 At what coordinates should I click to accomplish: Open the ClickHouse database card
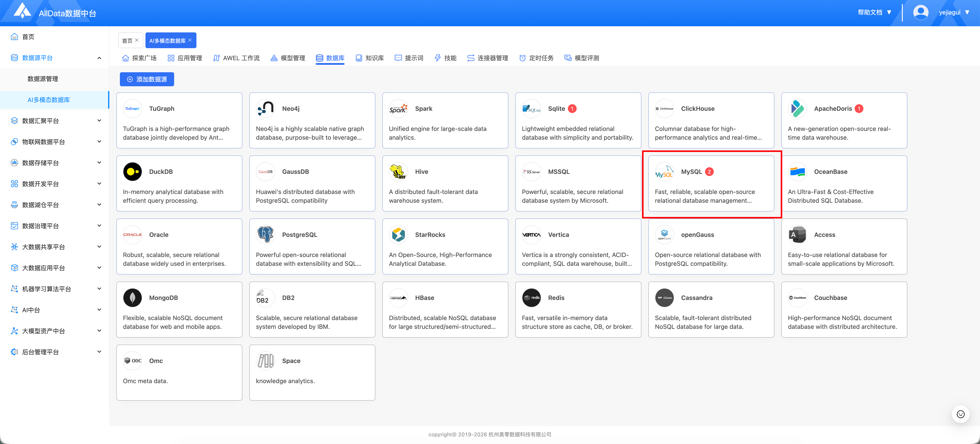tap(711, 120)
